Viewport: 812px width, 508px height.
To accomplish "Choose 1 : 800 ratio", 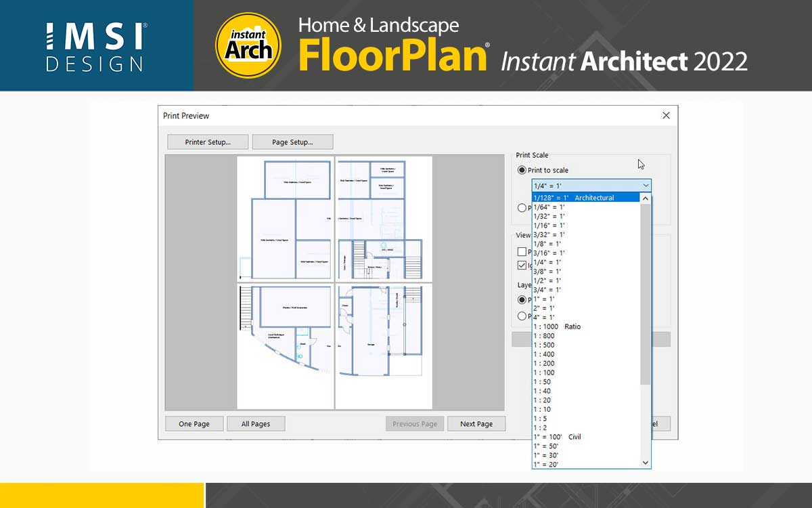I will click(x=585, y=336).
